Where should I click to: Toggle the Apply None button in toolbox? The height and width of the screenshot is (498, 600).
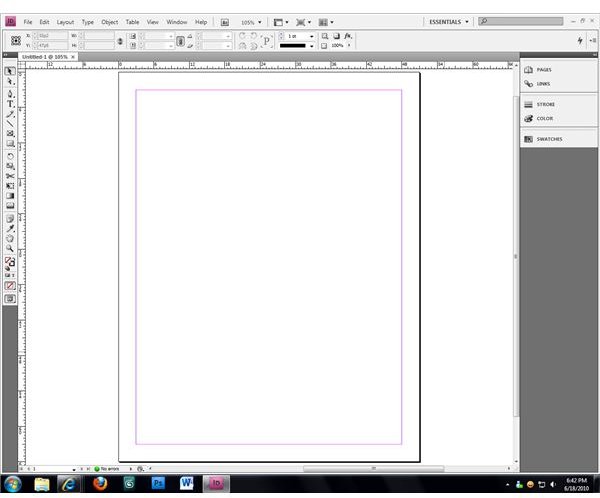click(x=10, y=286)
